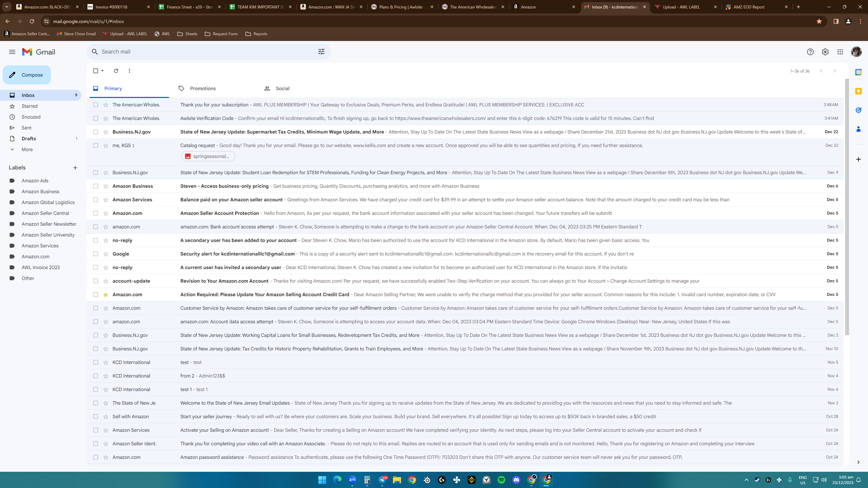Tick checkbox for Amazon password assistance email
The width and height of the screenshot is (868, 488).
pos(96,457)
